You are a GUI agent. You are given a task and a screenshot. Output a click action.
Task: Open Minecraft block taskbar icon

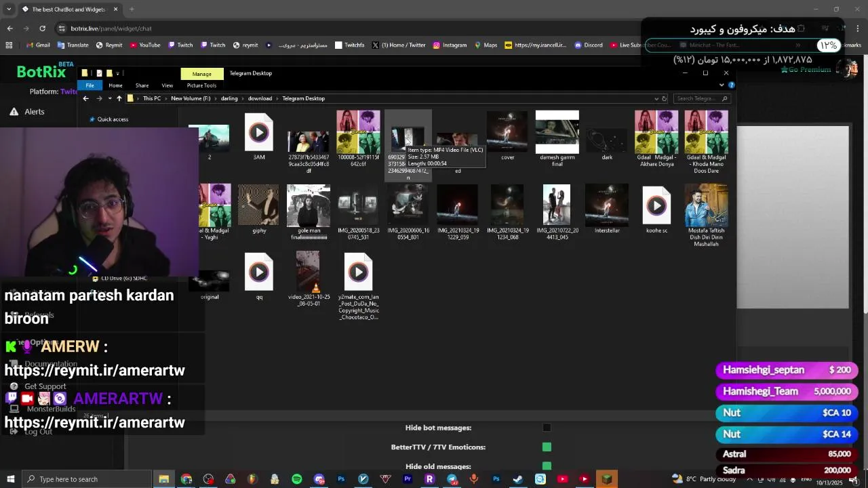click(607, 479)
